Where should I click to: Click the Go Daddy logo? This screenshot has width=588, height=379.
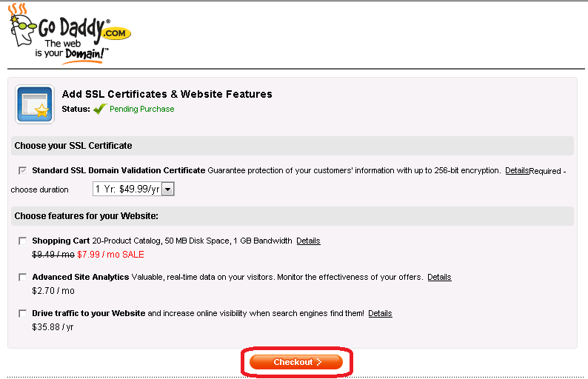click(x=69, y=33)
